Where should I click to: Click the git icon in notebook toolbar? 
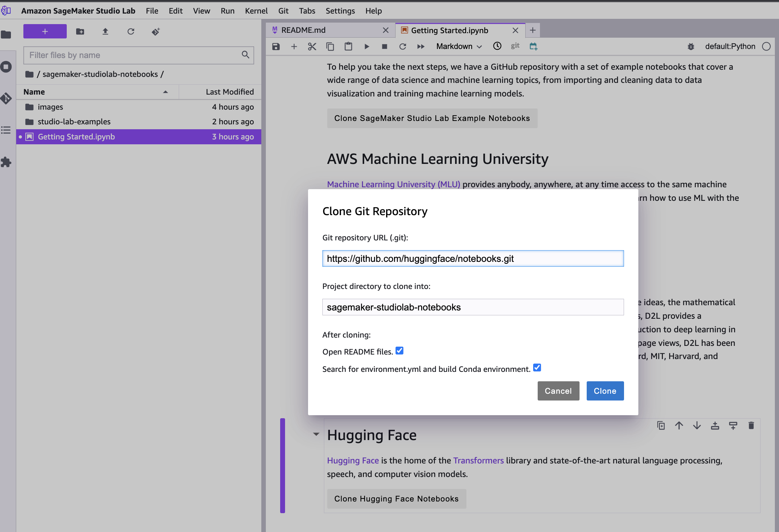pyautogui.click(x=515, y=46)
